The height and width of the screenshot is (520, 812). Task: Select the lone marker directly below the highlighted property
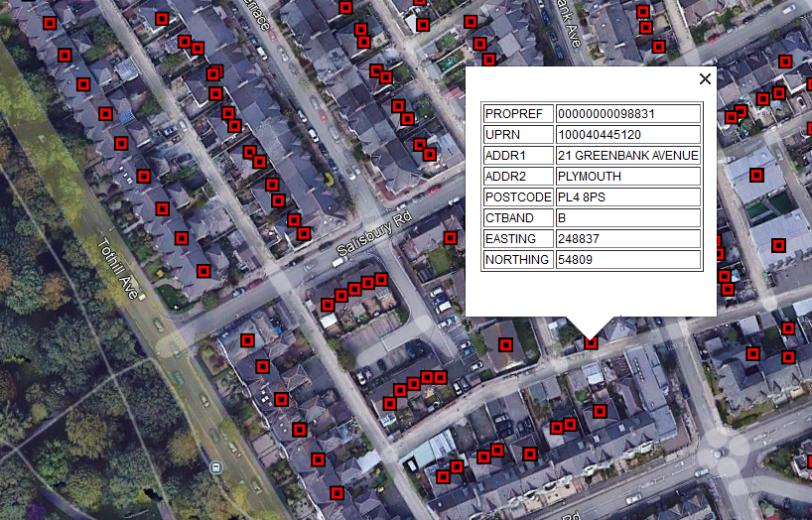click(600, 410)
